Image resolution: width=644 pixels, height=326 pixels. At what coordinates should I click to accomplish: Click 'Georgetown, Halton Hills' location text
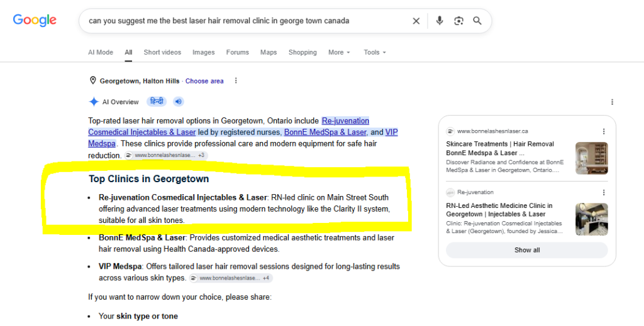click(140, 81)
